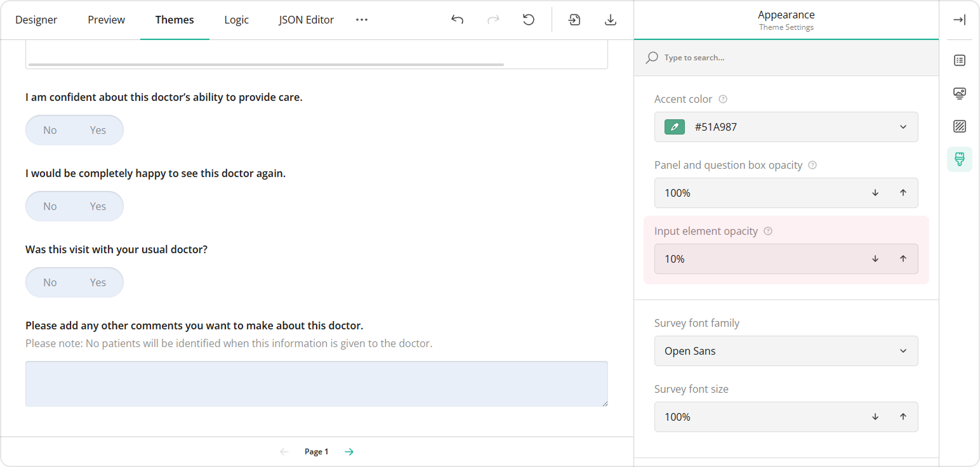
Task: Choose No for seeing this doctor again
Action: [50, 206]
